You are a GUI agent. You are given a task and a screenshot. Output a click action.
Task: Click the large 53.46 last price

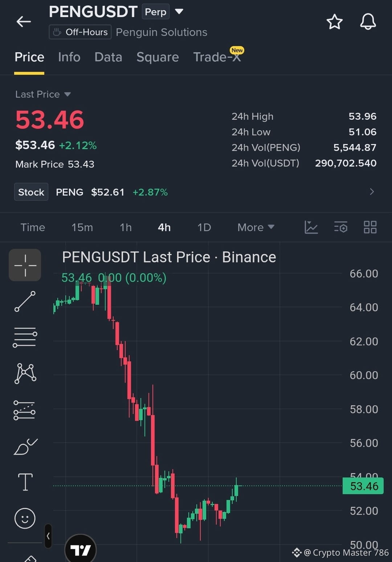50,120
